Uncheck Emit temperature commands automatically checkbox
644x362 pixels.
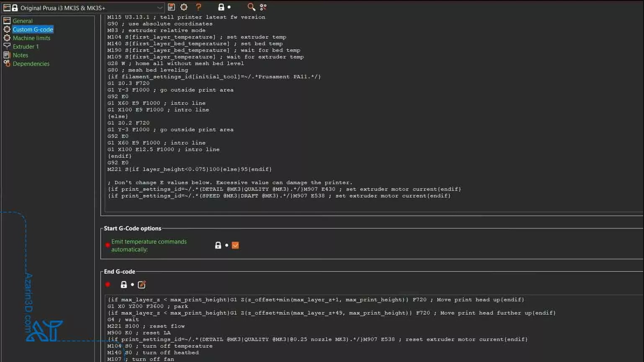click(x=235, y=245)
